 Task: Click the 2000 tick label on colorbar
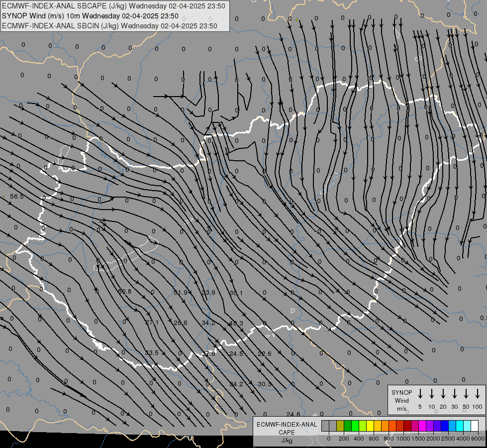pyautogui.click(x=433, y=439)
